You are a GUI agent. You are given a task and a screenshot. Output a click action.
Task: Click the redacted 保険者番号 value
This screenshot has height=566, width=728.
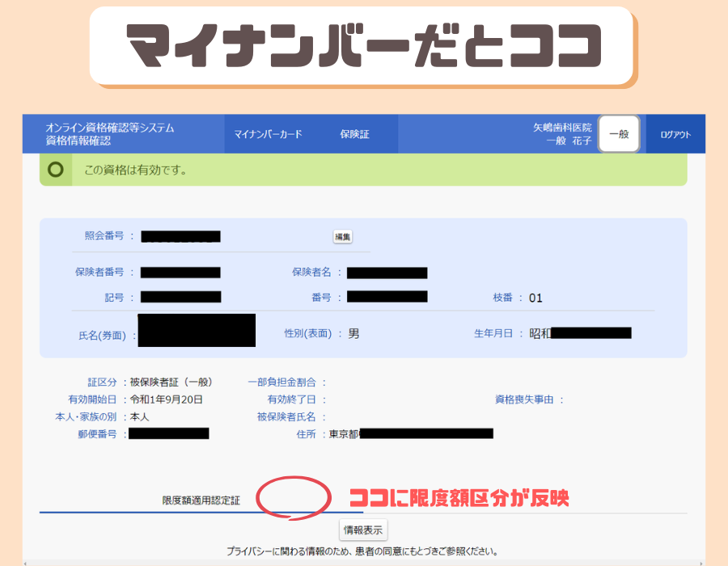[180, 272]
